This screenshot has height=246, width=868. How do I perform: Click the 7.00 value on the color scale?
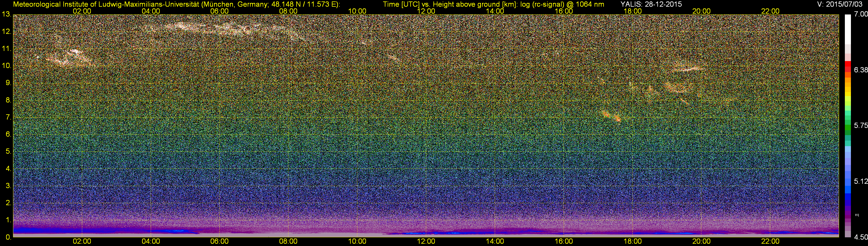(x=861, y=14)
